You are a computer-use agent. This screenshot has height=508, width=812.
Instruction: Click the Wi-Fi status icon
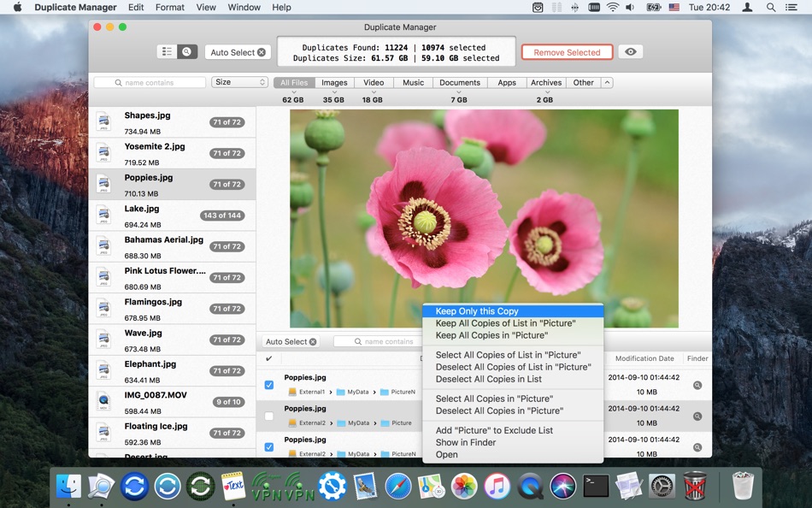tap(613, 7)
